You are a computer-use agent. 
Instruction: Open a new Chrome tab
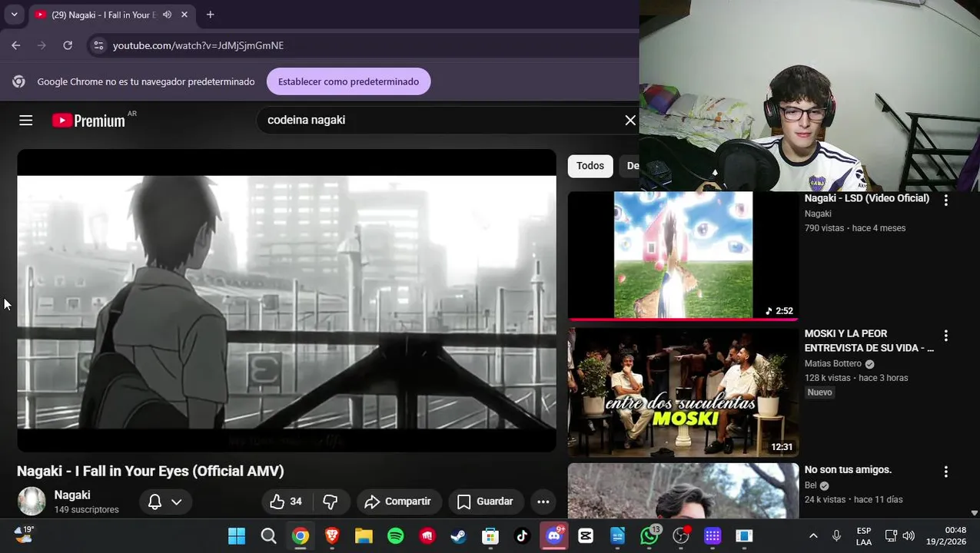point(210,15)
